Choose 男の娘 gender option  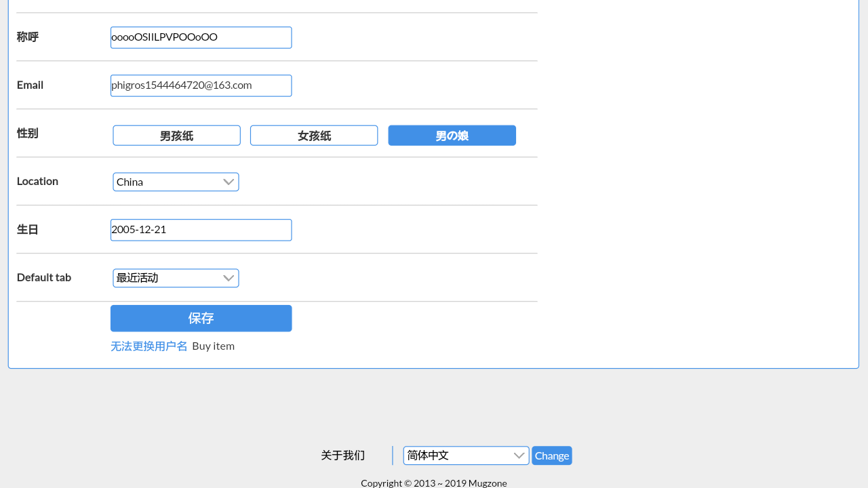click(x=452, y=136)
